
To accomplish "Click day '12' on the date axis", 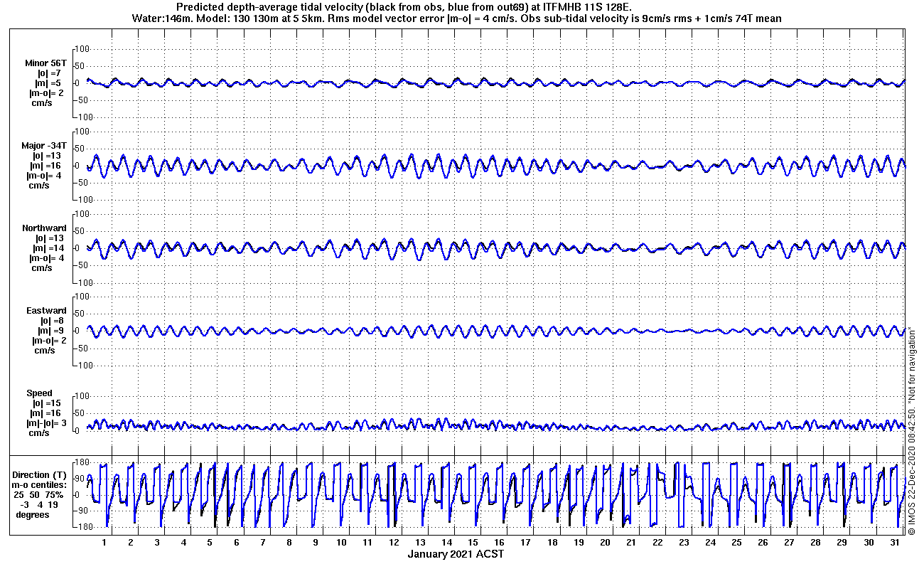I will 394,542.
